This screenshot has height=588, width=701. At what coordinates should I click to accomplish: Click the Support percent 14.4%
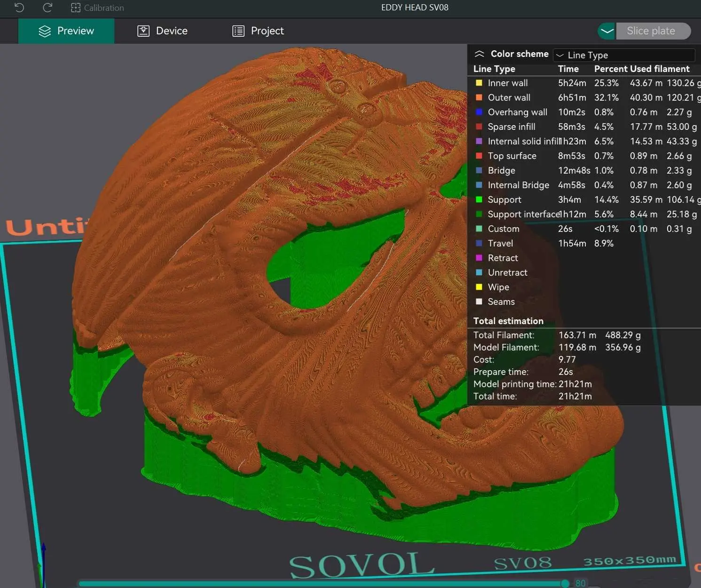pos(606,199)
